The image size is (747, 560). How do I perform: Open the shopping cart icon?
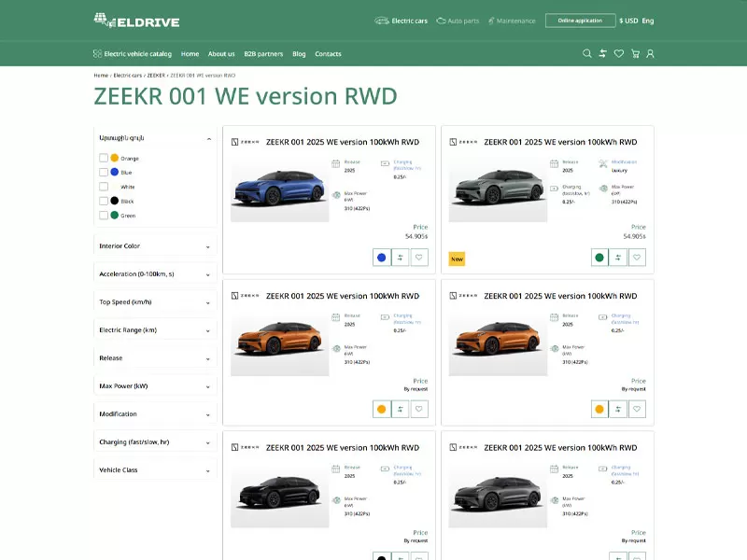click(x=635, y=54)
